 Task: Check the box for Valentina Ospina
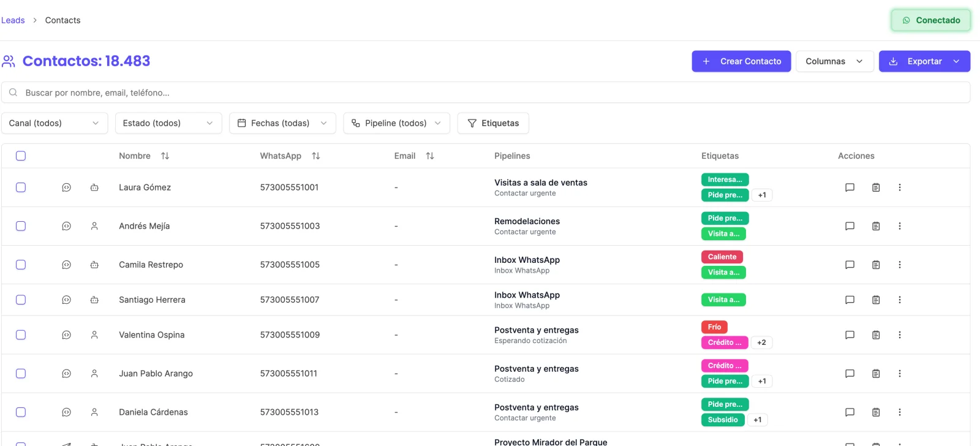tap(21, 335)
